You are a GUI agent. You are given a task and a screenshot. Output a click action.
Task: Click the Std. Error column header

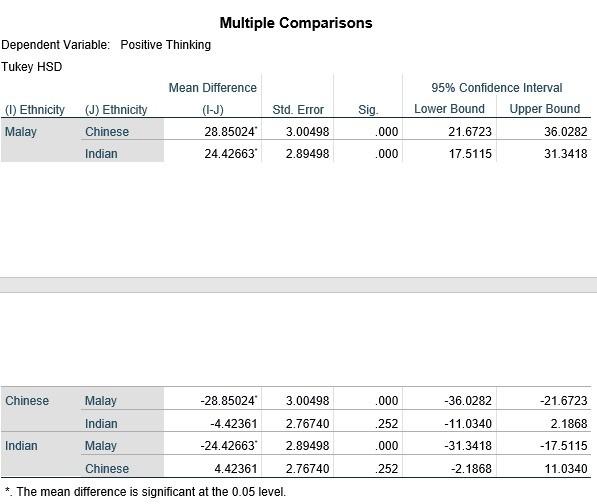click(298, 110)
